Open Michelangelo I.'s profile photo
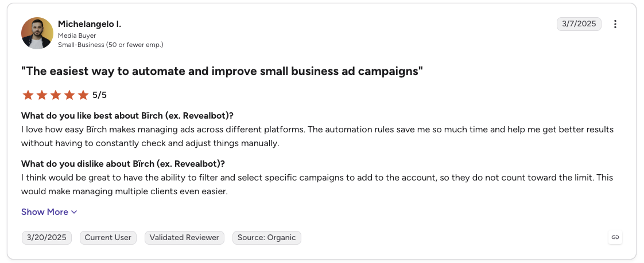Image resolution: width=644 pixels, height=263 pixels. [37, 33]
